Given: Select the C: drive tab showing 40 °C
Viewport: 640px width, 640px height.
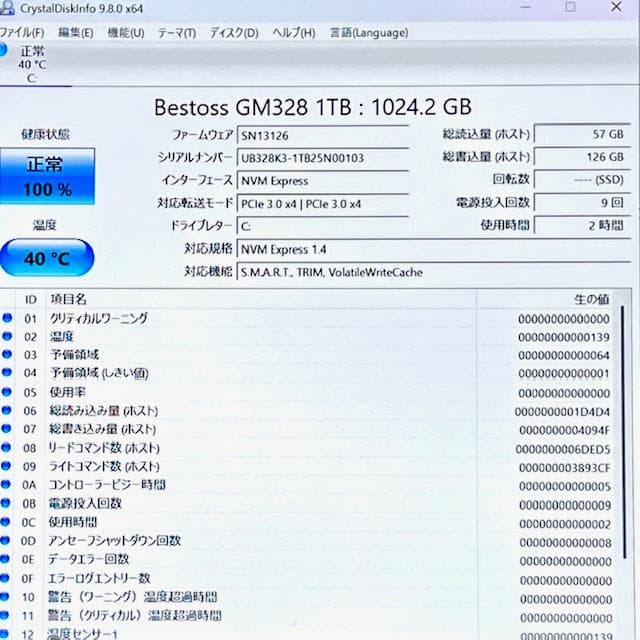Looking at the screenshot, I should 32,64.
